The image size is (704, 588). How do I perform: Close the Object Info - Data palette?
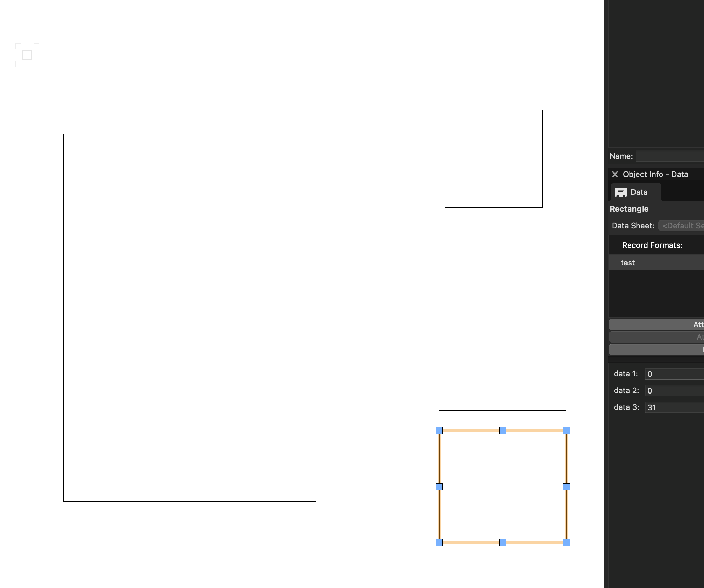615,174
